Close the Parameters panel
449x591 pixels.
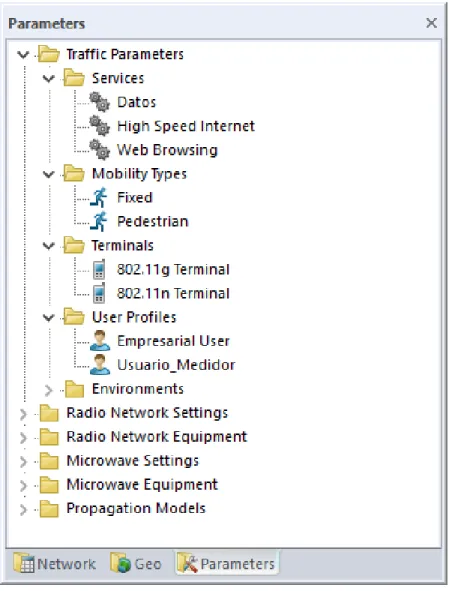coord(431,23)
